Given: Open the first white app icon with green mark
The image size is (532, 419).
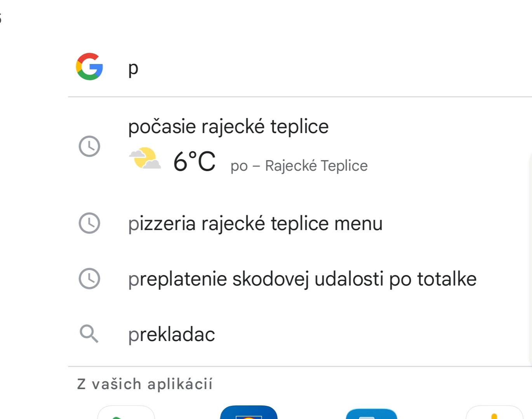Looking at the screenshot, I should click(x=126, y=413).
